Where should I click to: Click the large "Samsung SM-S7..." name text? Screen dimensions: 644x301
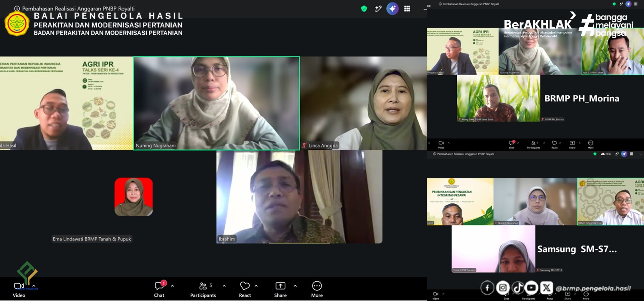click(577, 249)
